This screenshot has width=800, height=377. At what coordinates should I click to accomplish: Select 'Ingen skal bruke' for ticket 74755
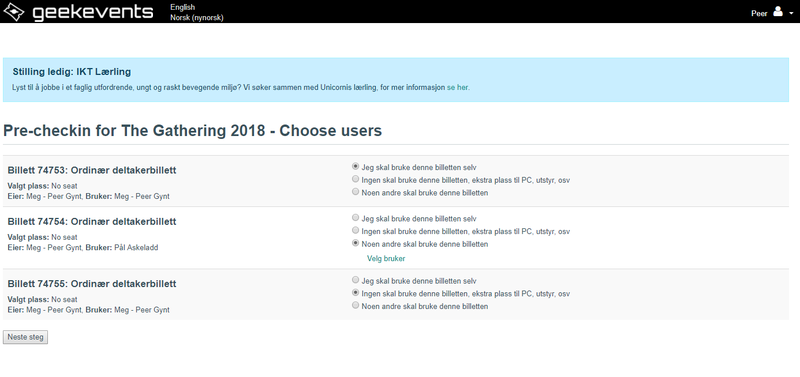pyautogui.click(x=356, y=293)
